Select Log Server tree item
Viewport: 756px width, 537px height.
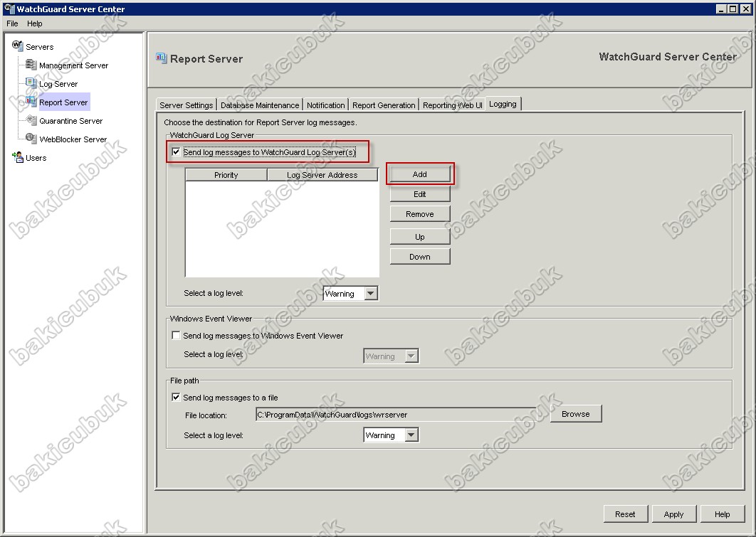[x=58, y=84]
